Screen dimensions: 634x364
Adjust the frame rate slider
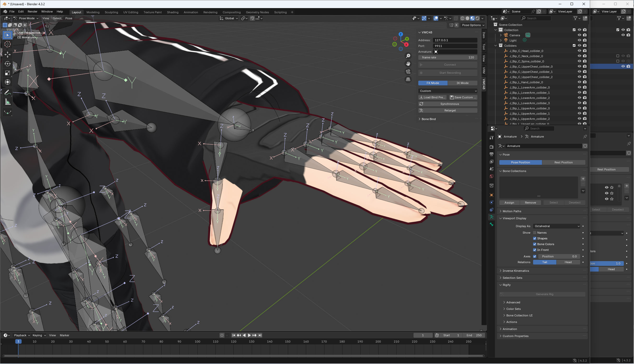pyautogui.click(x=448, y=57)
